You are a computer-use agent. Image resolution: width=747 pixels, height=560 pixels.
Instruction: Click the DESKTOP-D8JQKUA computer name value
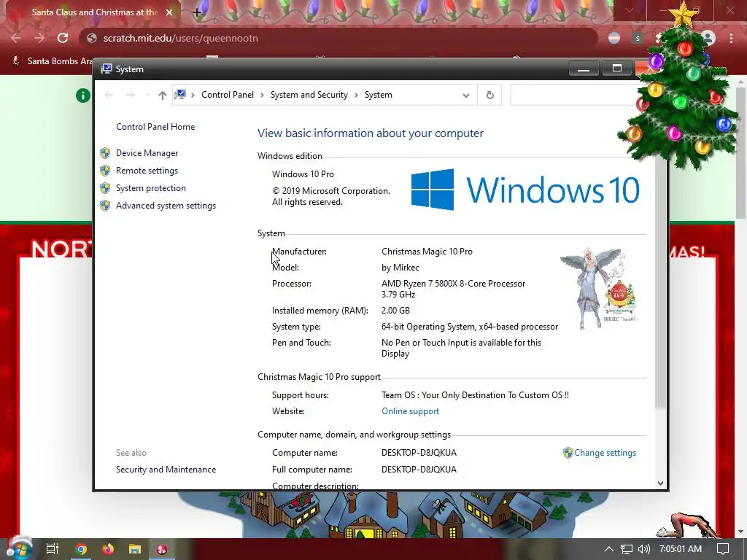tap(419, 453)
